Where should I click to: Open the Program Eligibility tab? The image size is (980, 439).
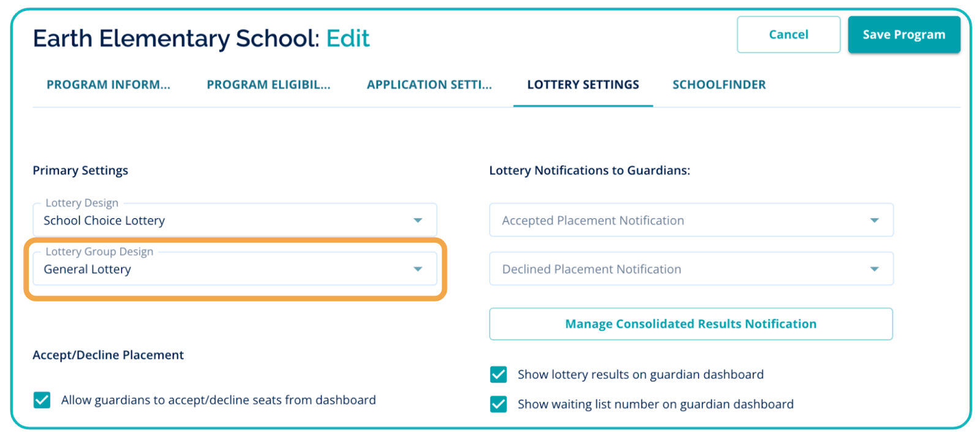[268, 85]
